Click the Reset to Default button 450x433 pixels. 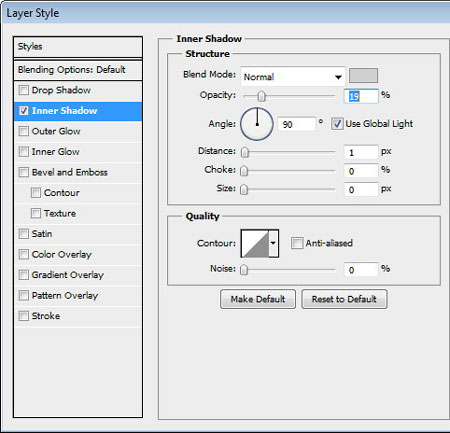(344, 299)
